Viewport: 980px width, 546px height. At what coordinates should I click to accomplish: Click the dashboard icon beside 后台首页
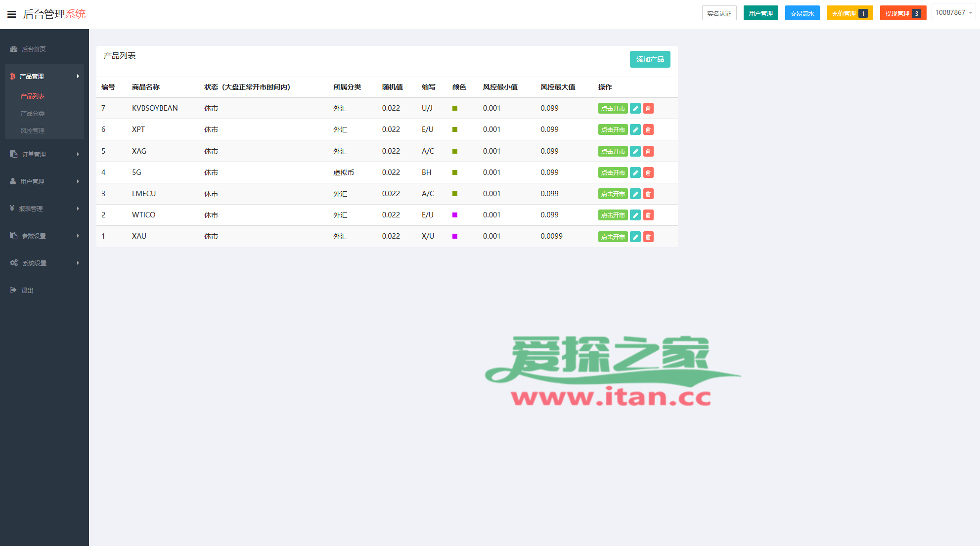pos(14,49)
